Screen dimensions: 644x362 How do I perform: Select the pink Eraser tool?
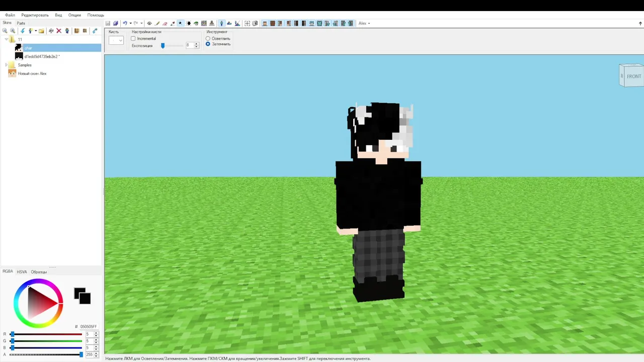pos(165,23)
